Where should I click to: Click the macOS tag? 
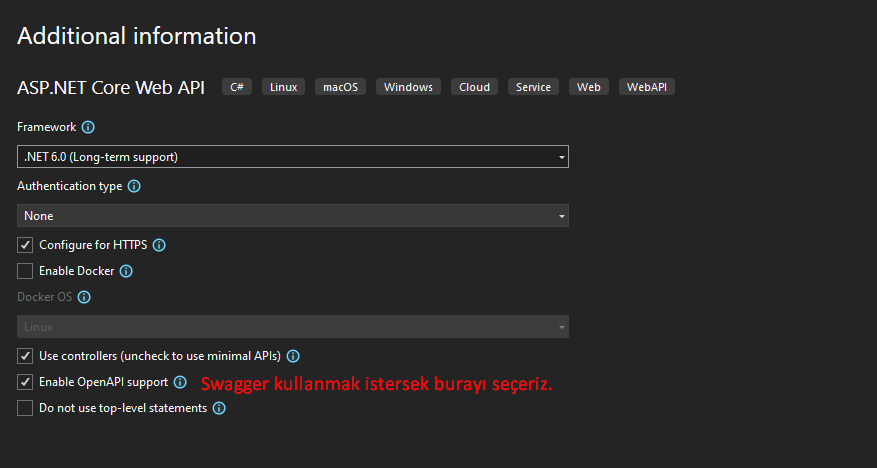click(x=341, y=87)
